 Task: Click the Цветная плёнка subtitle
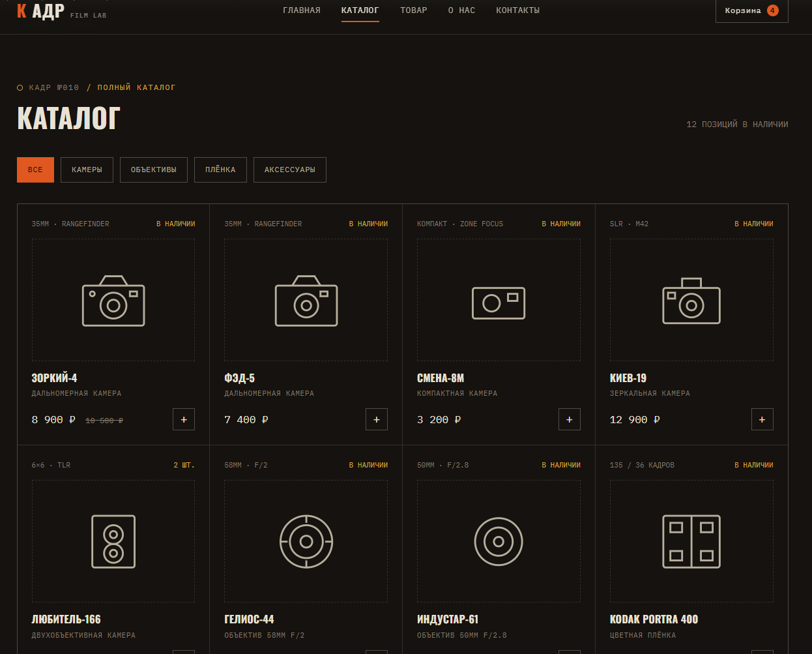[643, 635]
